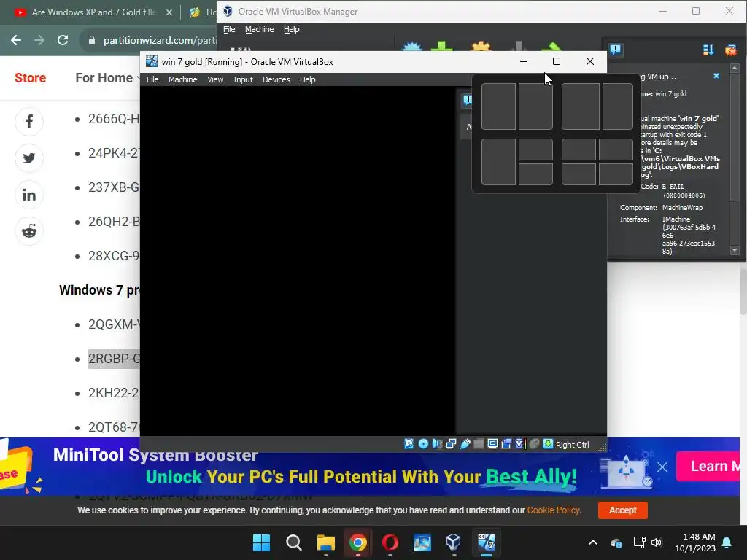Click the hard disk activity indicator in VM status bar
Viewport: 747px width, 560px height.
click(409, 444)
